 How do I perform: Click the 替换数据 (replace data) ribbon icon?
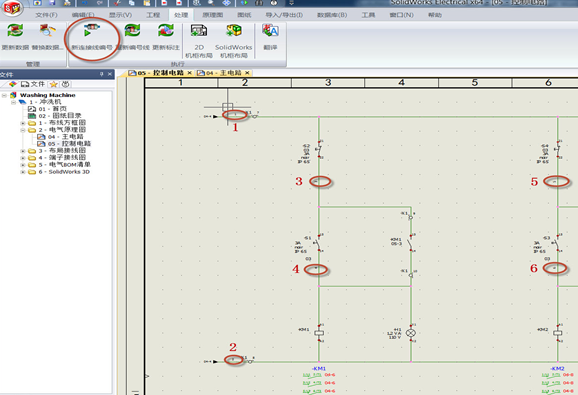(48, 31)
